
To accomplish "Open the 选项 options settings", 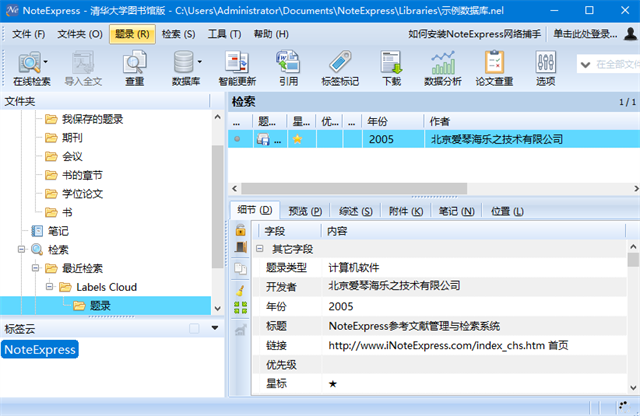I will point(545,69).
